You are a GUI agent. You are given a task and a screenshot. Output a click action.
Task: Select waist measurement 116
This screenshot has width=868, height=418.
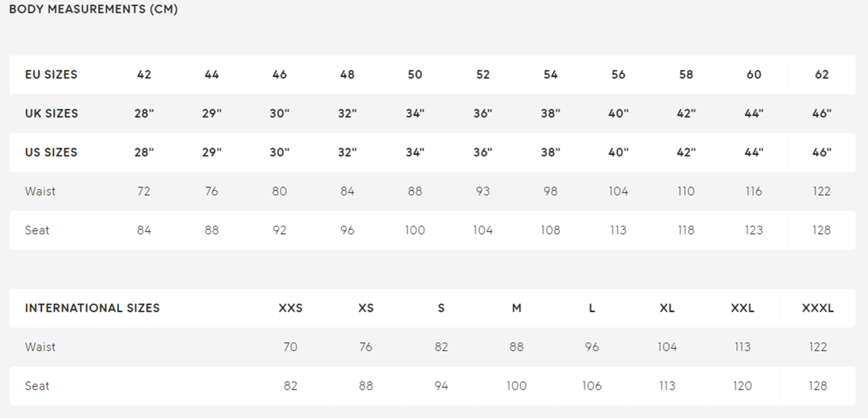point(754,191)
